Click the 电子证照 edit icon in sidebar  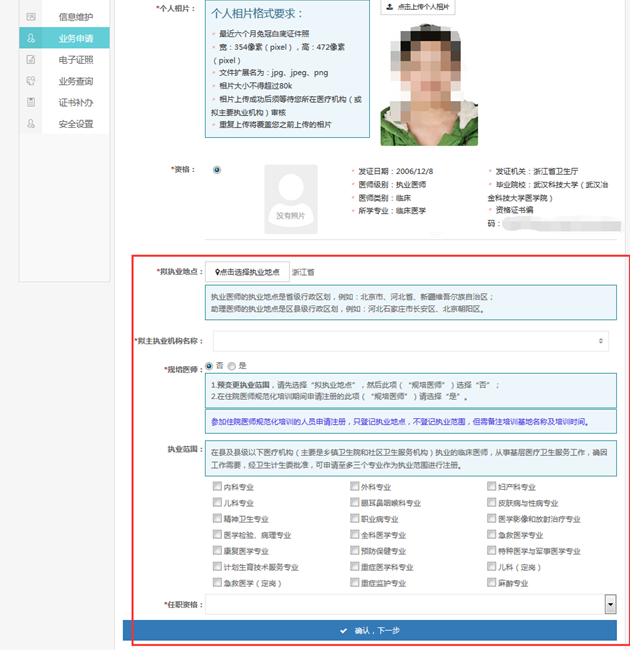coord(31,60)
